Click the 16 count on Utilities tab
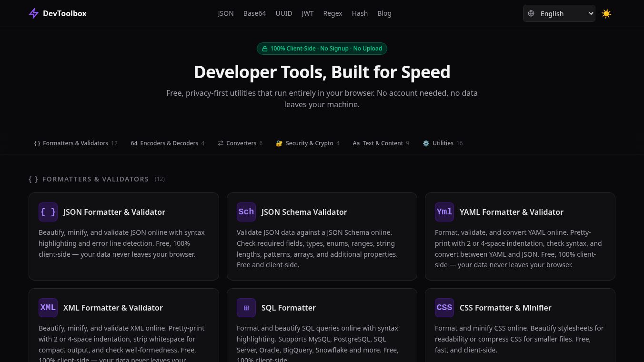Screen dimensions: 644x362 [459, 143]
